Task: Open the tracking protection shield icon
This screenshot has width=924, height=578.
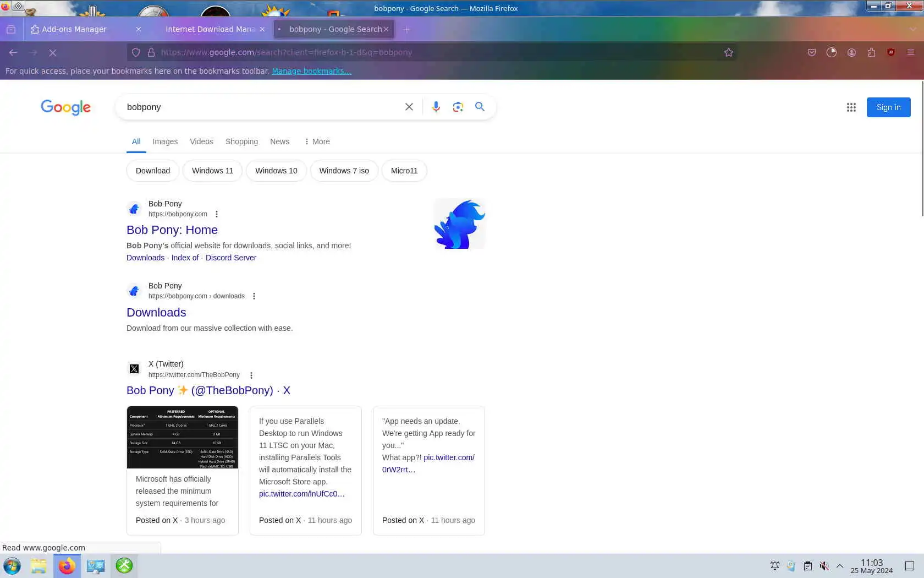Action: (136, 52)
